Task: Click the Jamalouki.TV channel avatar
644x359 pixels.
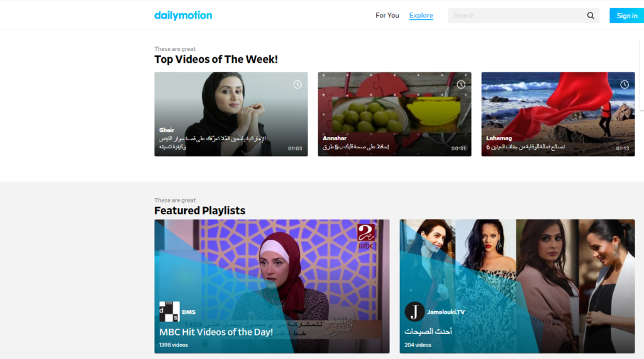Action: coord(414,312)
